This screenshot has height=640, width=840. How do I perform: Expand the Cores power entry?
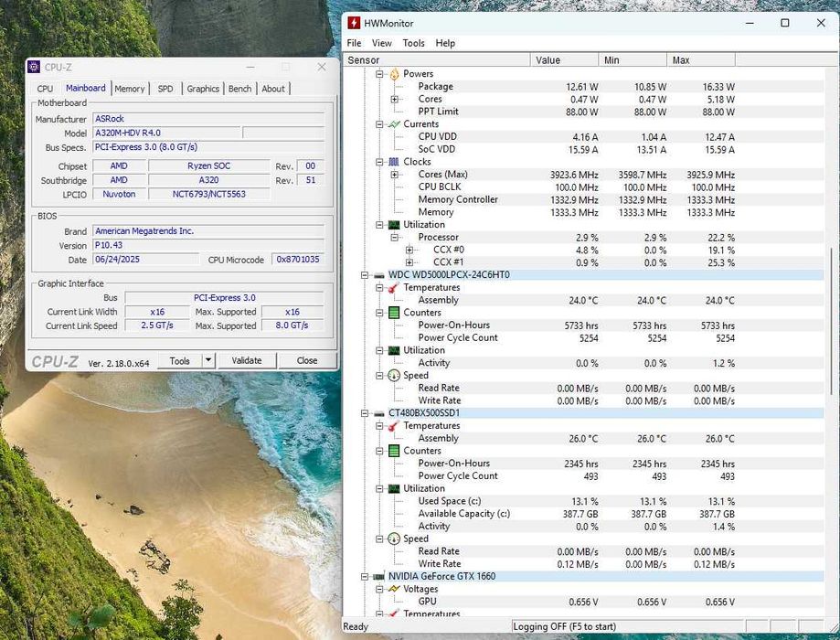pos(394,99)
